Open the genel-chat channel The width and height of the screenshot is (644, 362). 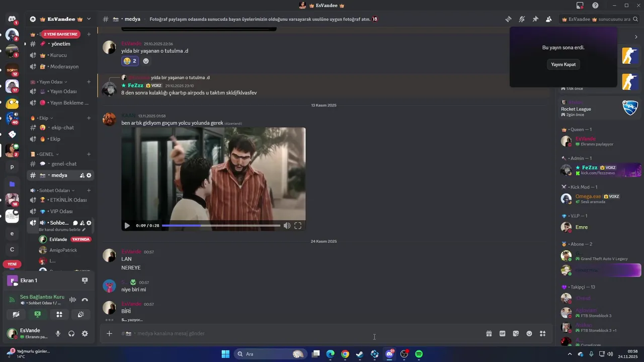(60, 164)
